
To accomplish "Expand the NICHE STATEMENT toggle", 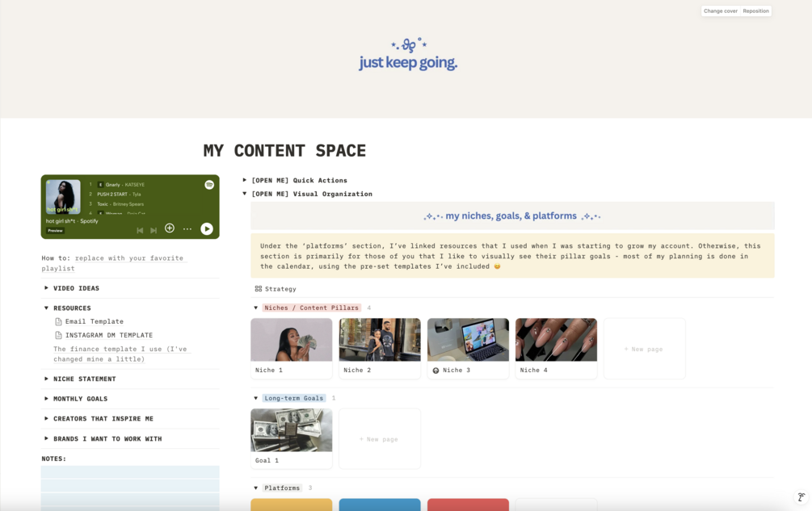I will (46, 379).
